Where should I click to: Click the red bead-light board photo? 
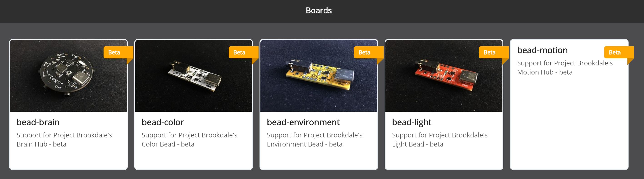click(444, 75)
